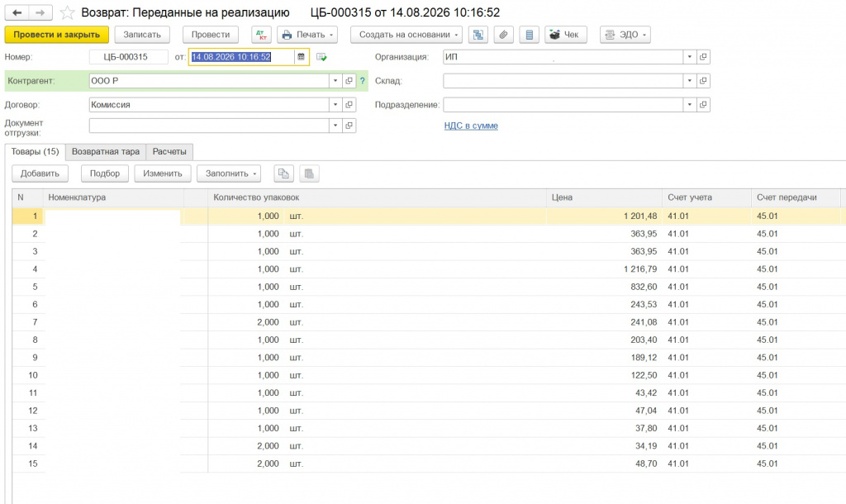Add document to favorites with star icon
The height and width of the screenshot is (504, 846).
click(67, 12)
